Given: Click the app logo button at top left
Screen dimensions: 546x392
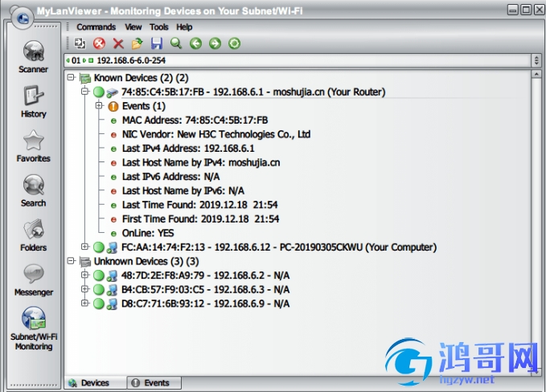Looking at the screenshot, I should click(23, 18).
